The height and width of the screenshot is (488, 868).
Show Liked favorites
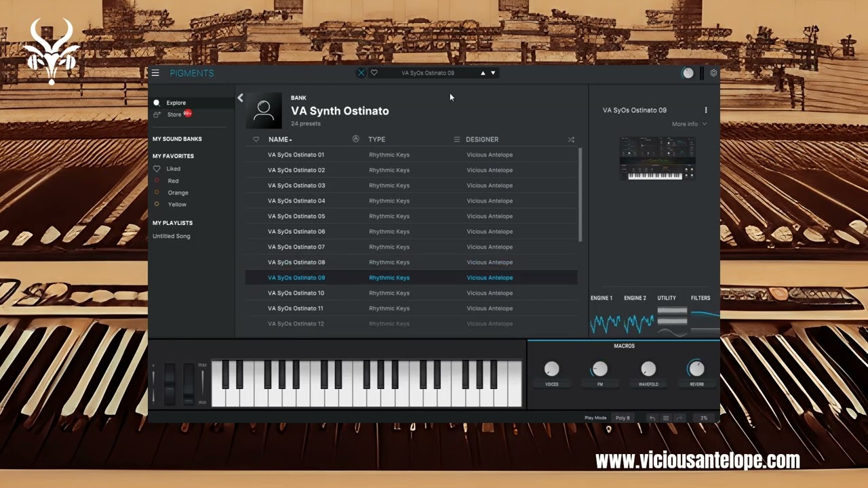pyautogui.click(x=173, y=169)
